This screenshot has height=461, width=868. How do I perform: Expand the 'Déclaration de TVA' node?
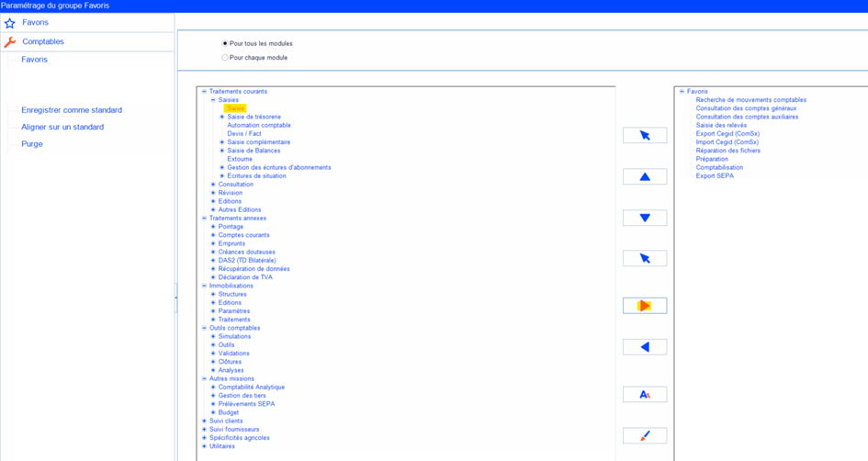point(214,277)
